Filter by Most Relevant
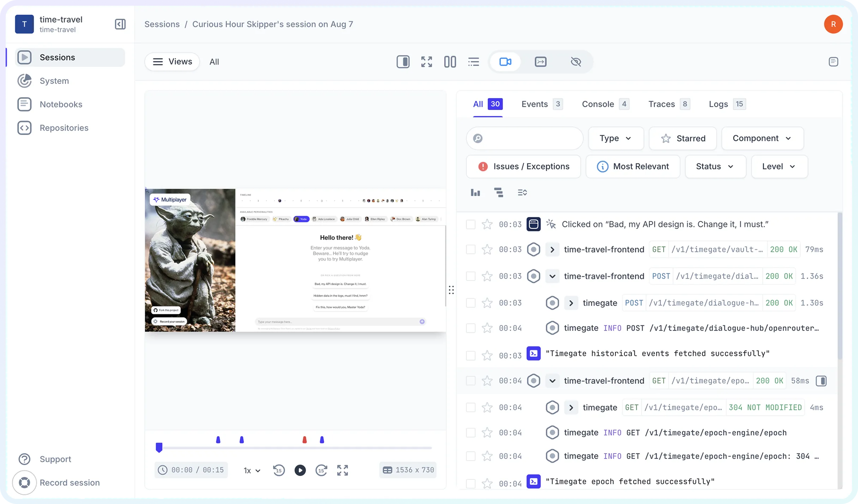 click(633, 166)
